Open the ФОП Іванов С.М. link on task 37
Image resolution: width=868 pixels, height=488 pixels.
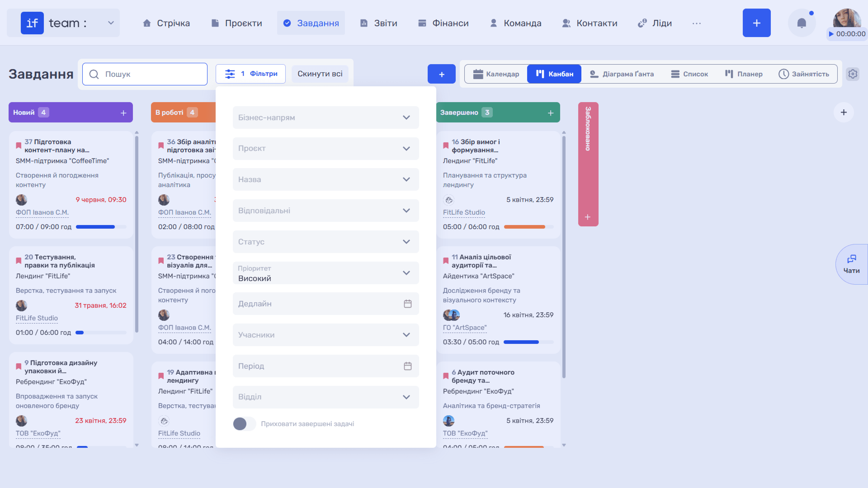pos(42,213)
